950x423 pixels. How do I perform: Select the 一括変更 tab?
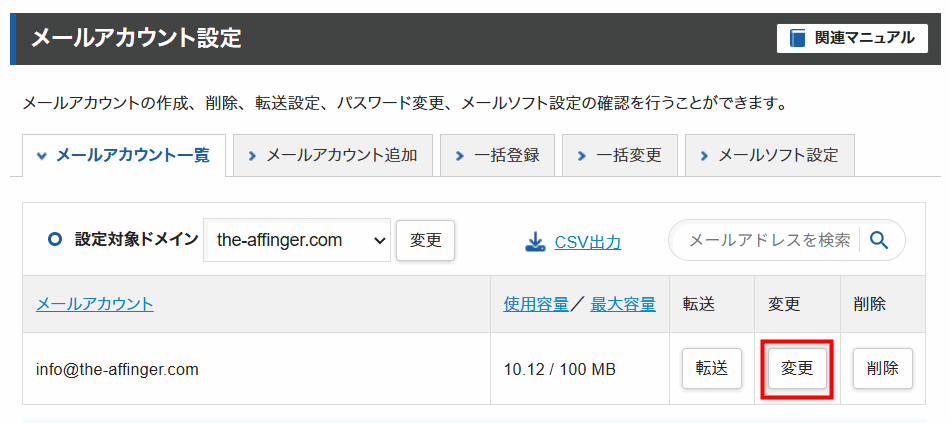pos(620,156)
